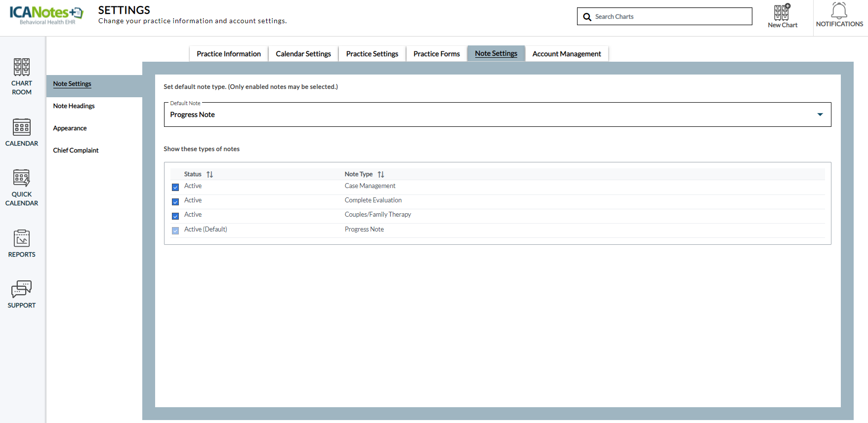Sort the table by Note Type

pyautogui.click(x=380, y=174)
